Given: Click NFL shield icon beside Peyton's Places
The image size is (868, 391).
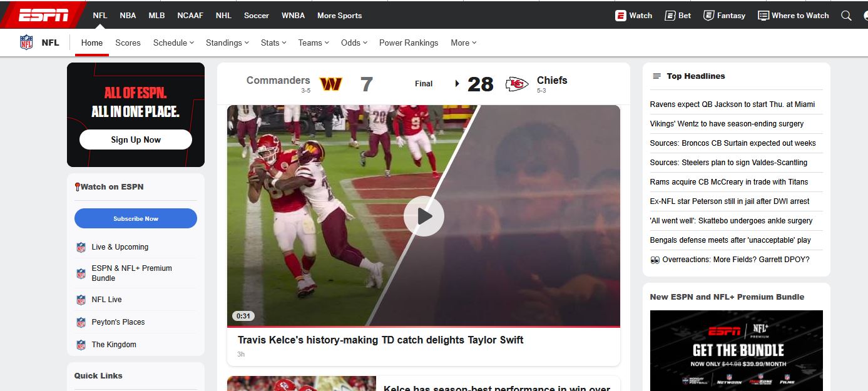Looking at the screenshot, I should pos(81,322).
